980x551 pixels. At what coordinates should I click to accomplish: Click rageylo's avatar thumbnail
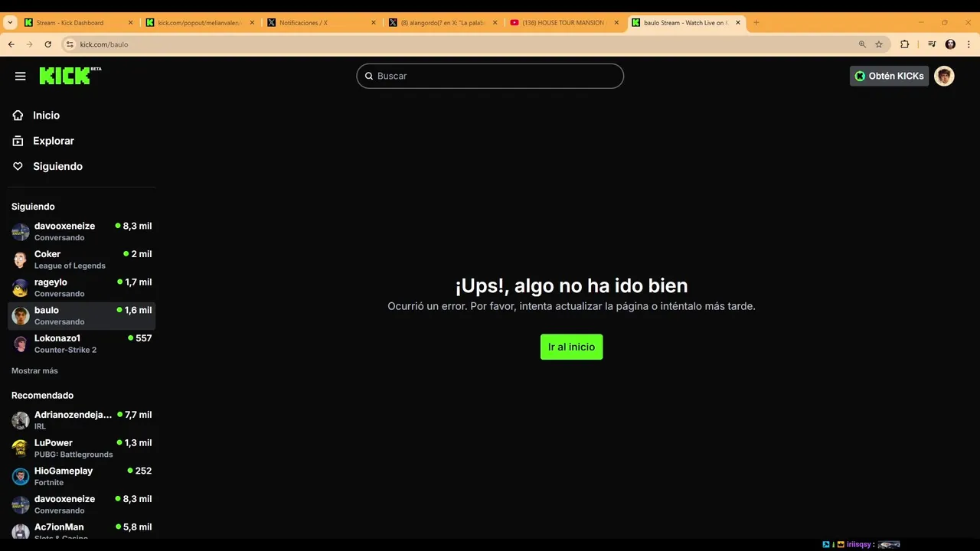(x=21, y=288)
